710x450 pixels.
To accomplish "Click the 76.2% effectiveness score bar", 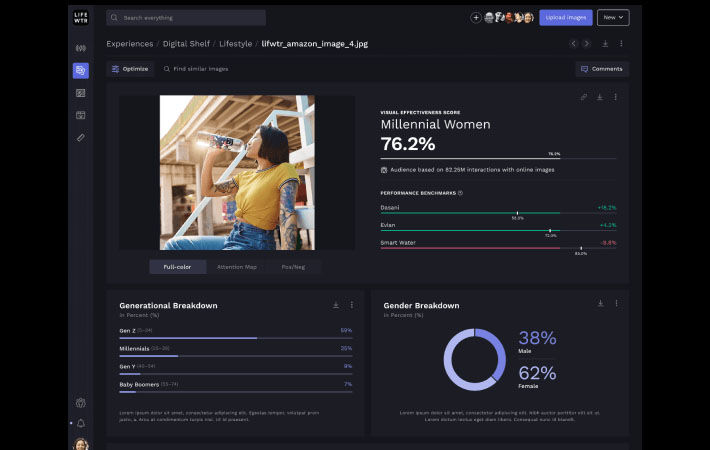I will [x=498, y=158].
